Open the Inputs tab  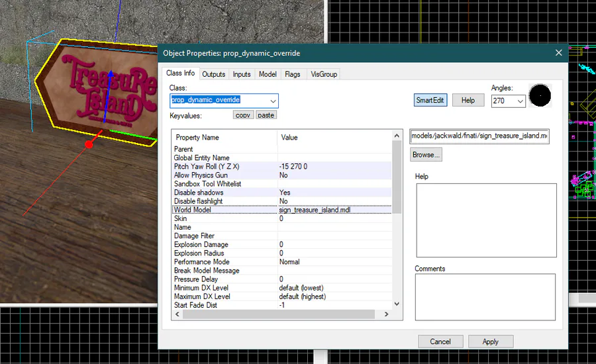point(242,75)
